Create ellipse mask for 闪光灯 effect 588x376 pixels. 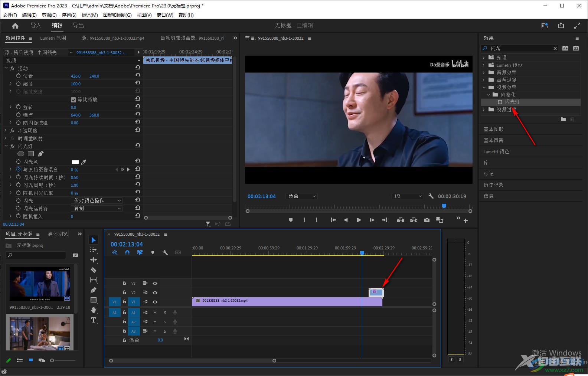coord(21,154)
